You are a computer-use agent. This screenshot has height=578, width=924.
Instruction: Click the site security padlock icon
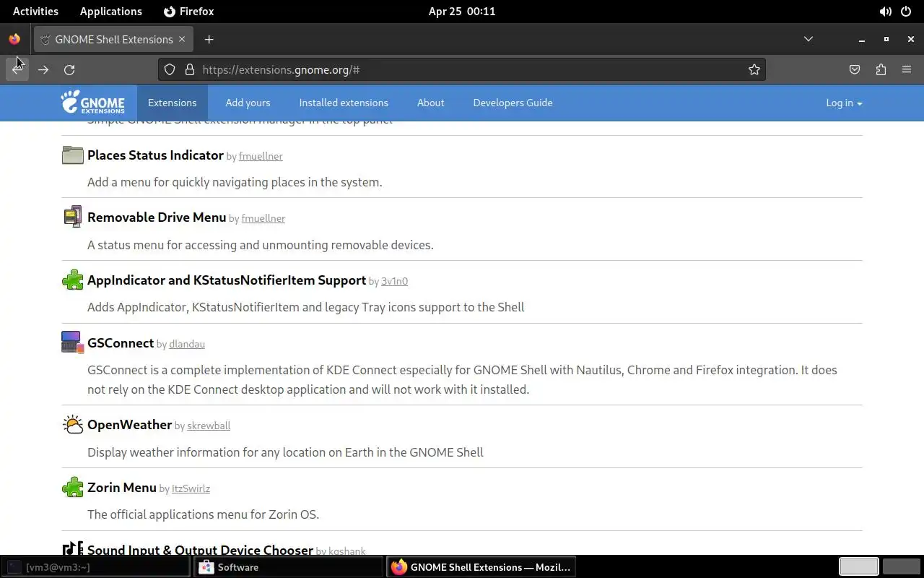pos(190,69)
